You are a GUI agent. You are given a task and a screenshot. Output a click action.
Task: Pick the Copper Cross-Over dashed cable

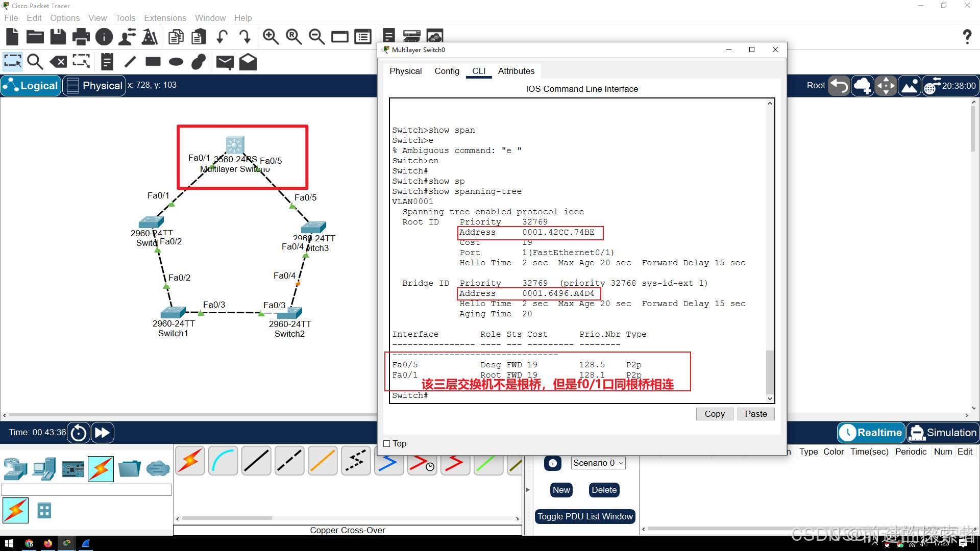(289, 461)
